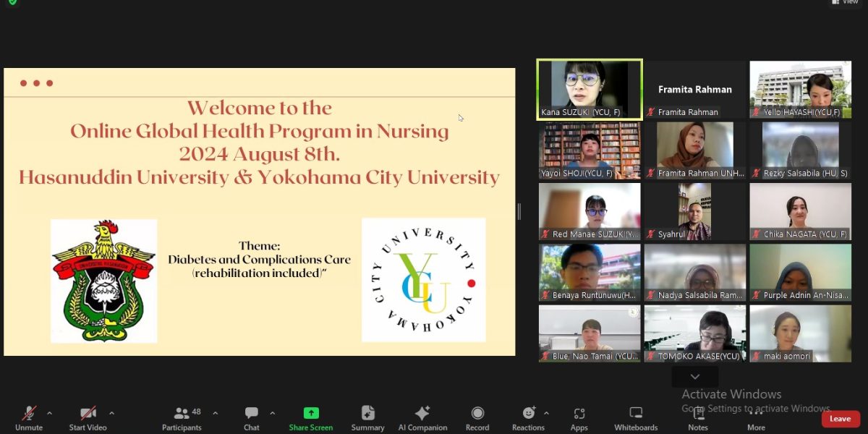Unmute the microphone
Viewport: 868px width, 434px height.
29,417
